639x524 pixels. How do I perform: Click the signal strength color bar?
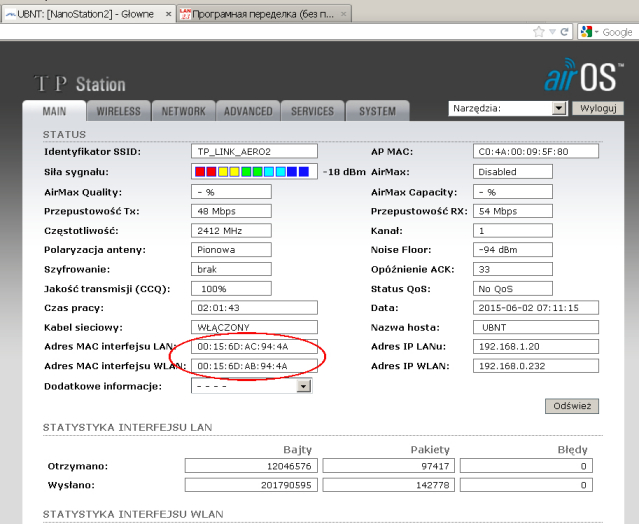pyautogui.click(x=254, y=172)
